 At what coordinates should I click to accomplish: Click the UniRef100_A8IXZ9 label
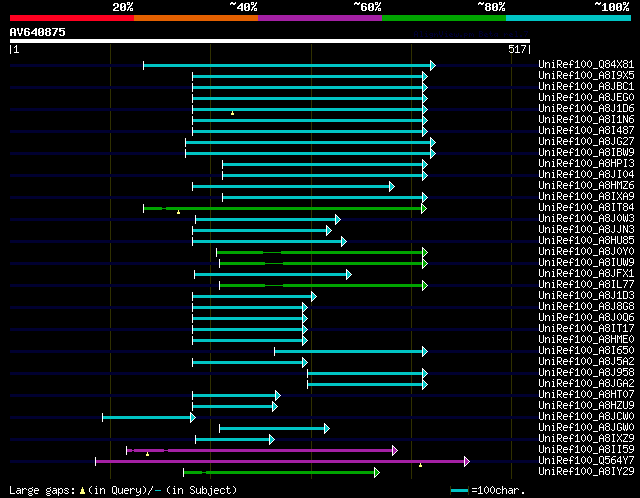point(586,439)
